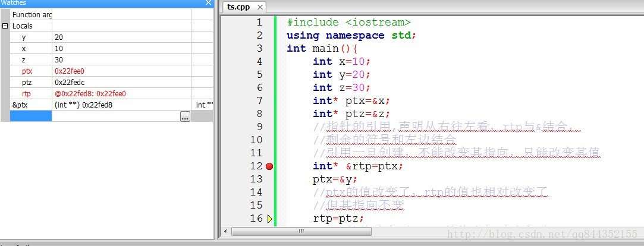The height and width of the screenshot is (246, 644).
Task: Click rtp value @0x22fed8: 0x22fee0
Action: click(x=90, y=94)
